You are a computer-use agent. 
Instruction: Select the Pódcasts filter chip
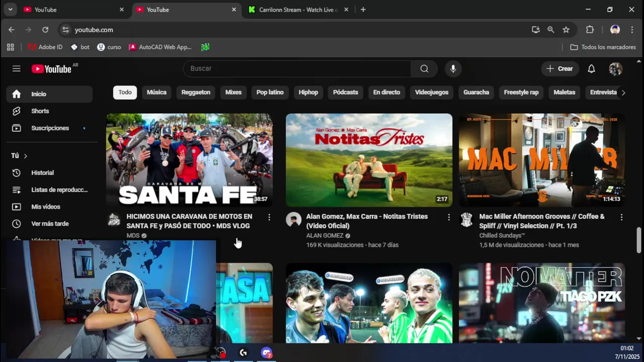point(346,93)
